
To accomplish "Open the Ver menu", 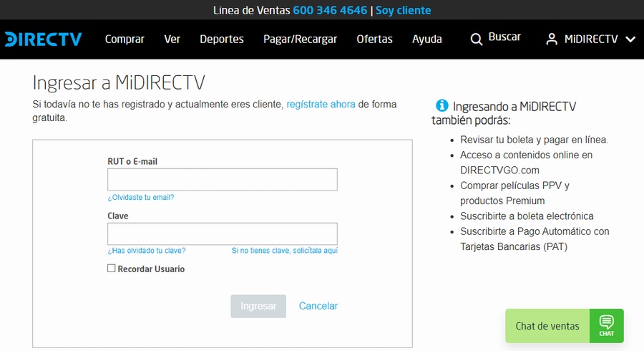I will point(172,39).
